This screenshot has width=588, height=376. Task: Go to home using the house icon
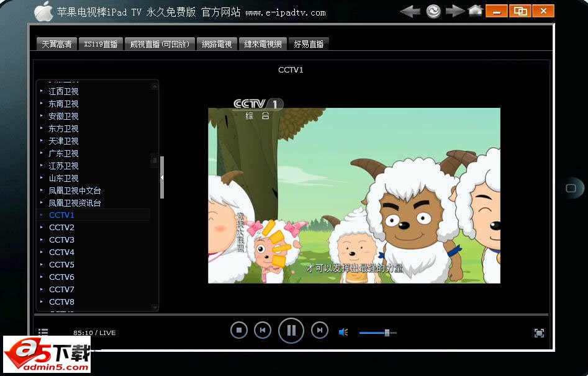(x=475, y=10)
